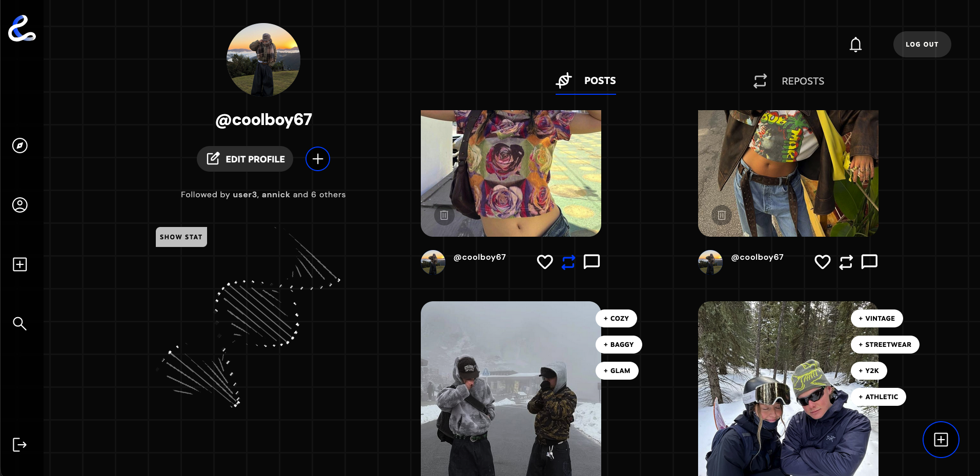Image resolution: width=980 pixels, height=476 pixels.
Task: Delete the rose-print top post
Action: coord(444,215)
